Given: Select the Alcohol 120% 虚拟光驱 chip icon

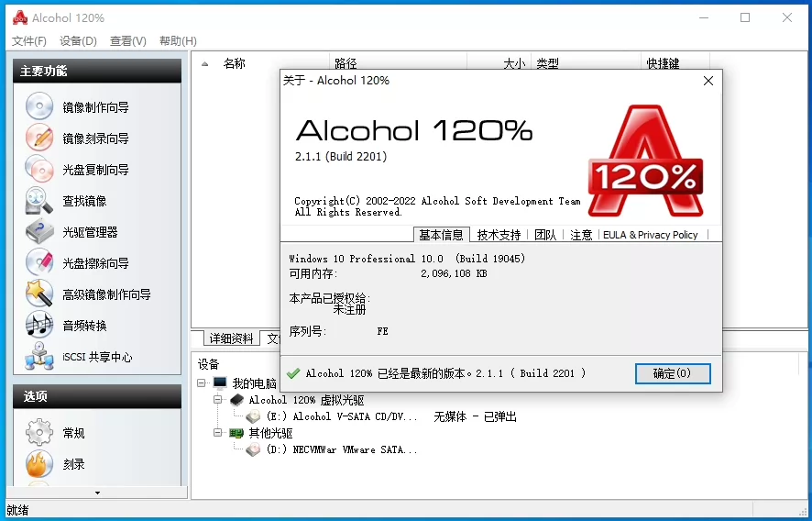Looking at the screenshot, I should (236, 400).
